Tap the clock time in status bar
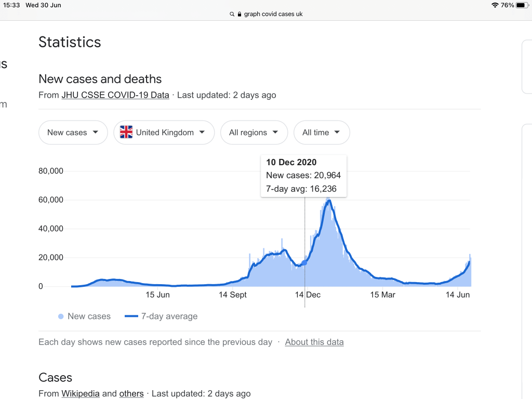This screenshot has height=399, width=532. pyautogui.click(x=11, y=5)
